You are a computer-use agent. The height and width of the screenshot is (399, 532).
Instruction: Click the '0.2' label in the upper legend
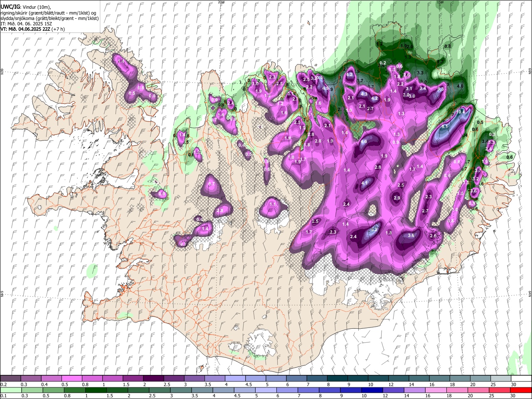3,384
